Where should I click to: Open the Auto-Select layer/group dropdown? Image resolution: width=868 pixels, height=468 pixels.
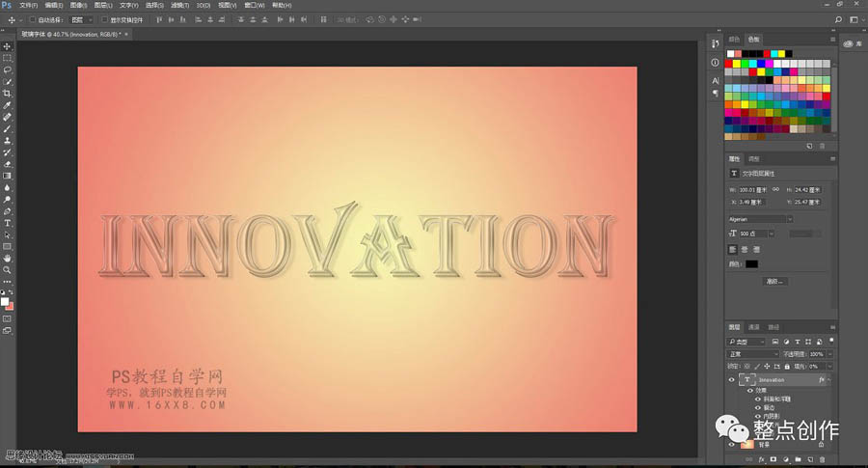pos(82,20)
